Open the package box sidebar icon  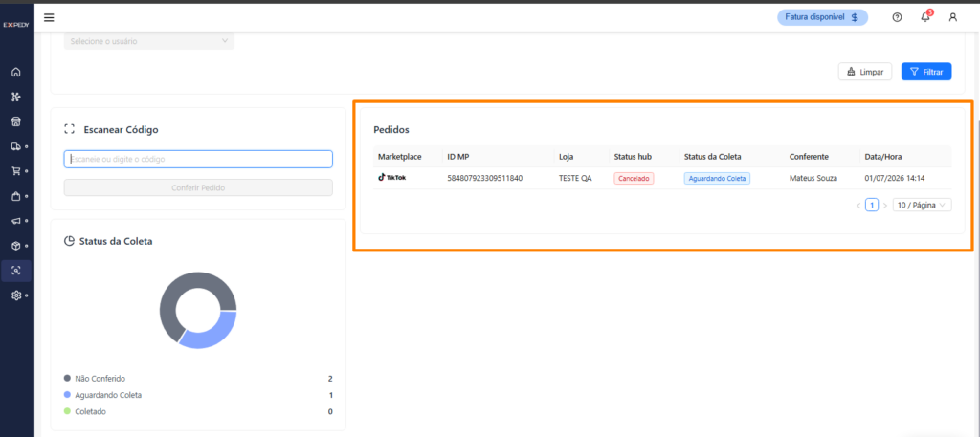tap(16, 246)
